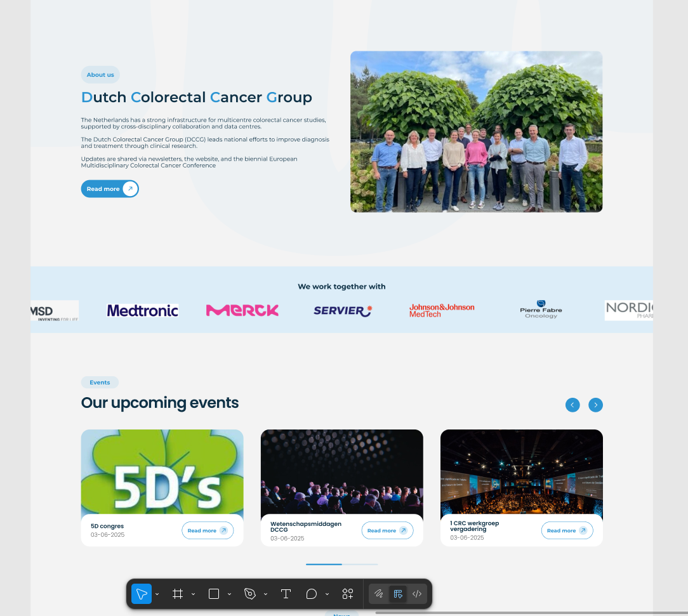This screenshot has width=688, height=616.
Task: Click the next events arrow button
Action: [x=595, y=405]
